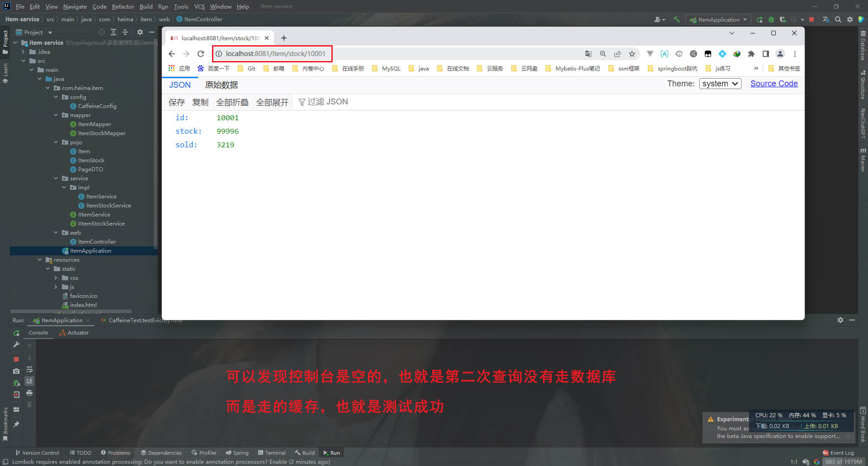This screenshot has width=868, height=466.
Task: Select the CaffeineTest.testEvictByTime run tab
Action: 142,320
